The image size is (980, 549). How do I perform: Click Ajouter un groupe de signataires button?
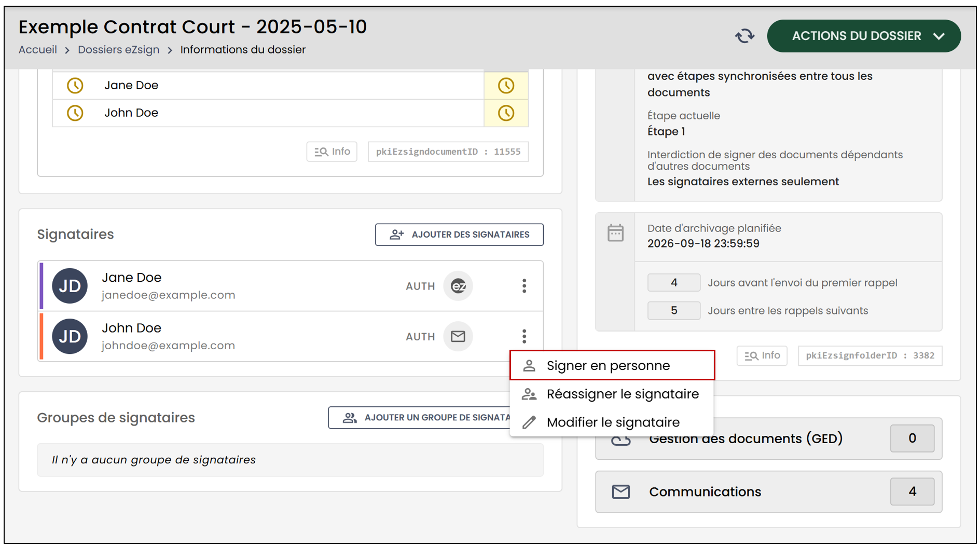point(420,418)
